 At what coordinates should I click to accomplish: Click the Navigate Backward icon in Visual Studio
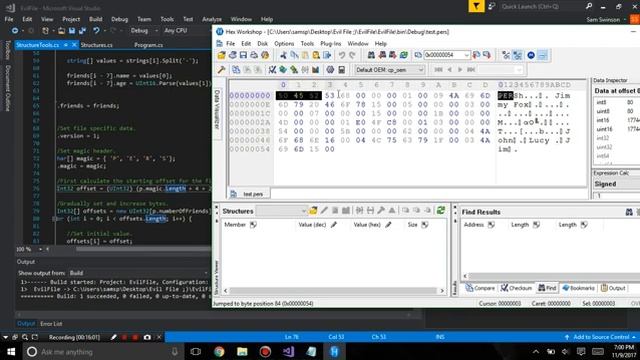[15, 31]
